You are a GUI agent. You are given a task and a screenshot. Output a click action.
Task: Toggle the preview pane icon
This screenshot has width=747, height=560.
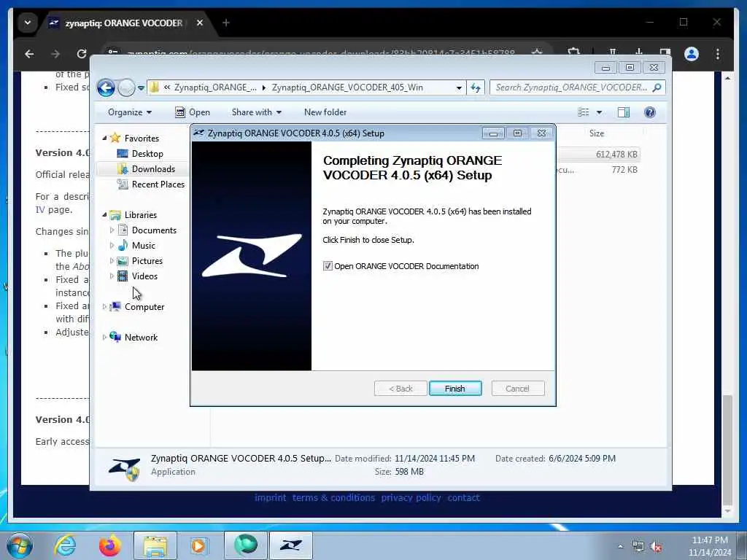tap(624, 112)
